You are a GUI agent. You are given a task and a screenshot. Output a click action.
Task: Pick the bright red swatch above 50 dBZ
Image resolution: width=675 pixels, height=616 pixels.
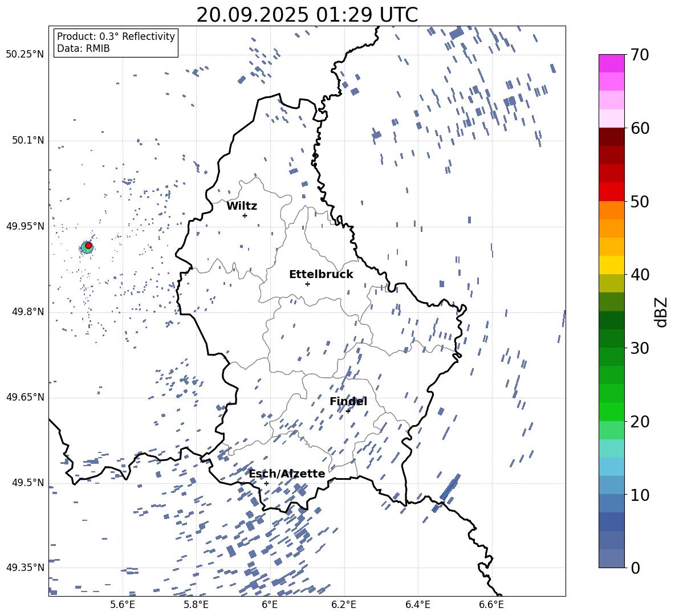(612, 191)
